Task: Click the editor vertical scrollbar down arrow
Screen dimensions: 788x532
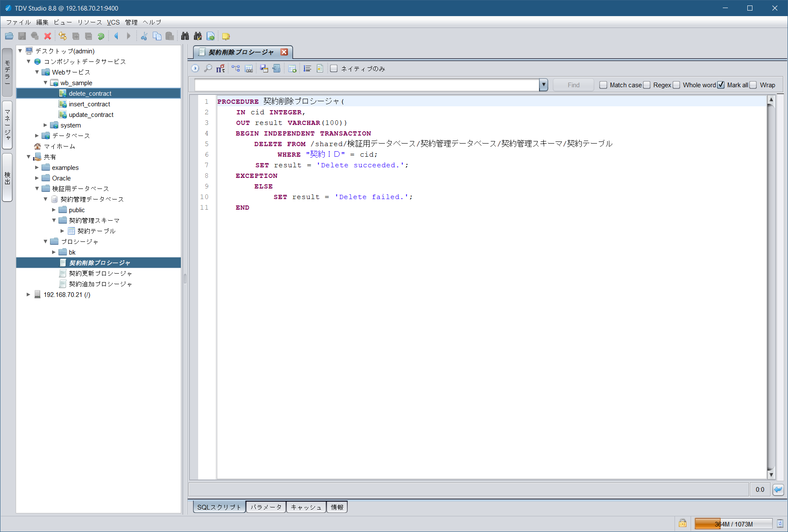Action: (x=771, y=475)
